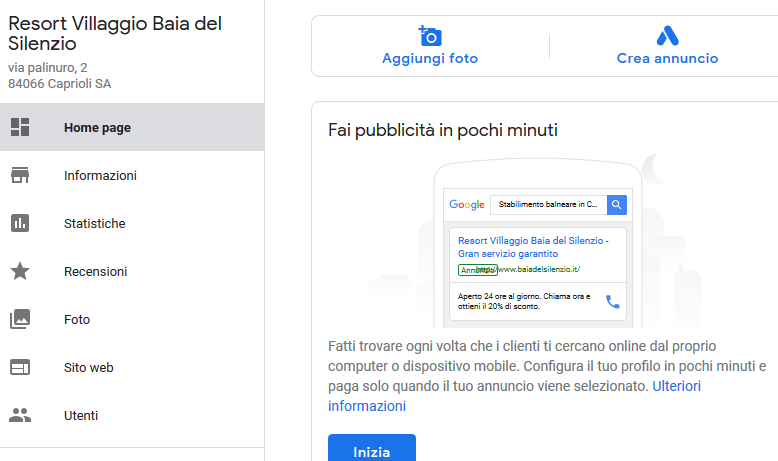Viewport: 778px width, 461px height.
Task: Click the Recensioni star icon
Action: [19, 271]
